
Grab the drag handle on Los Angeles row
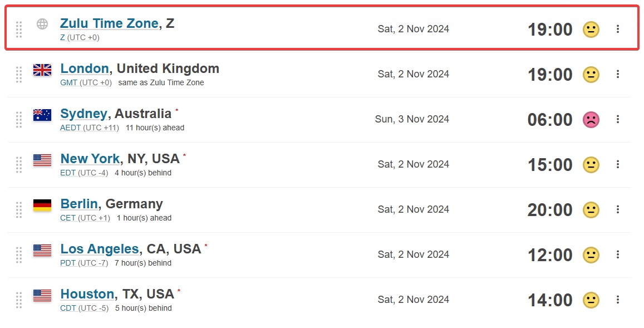coord(19,254)
